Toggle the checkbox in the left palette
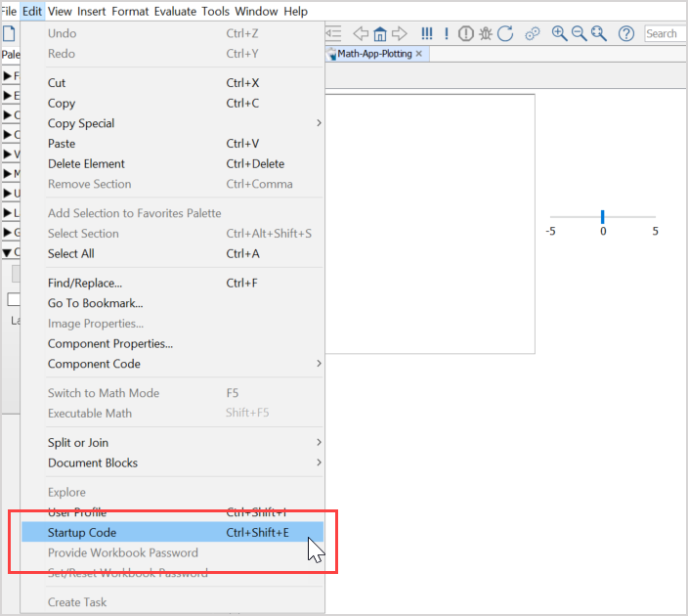Screen dimensions: 688x616 coord(14,298)
